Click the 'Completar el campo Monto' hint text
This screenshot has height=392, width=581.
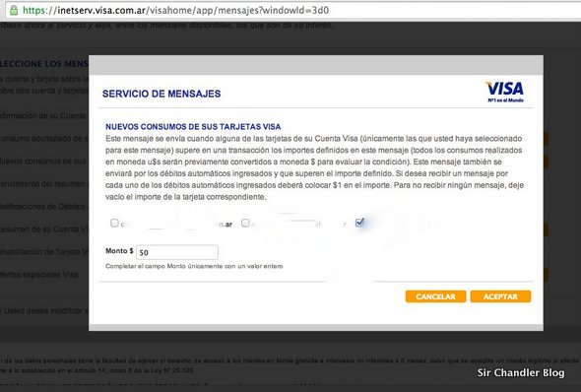click(x=194, y=266)
